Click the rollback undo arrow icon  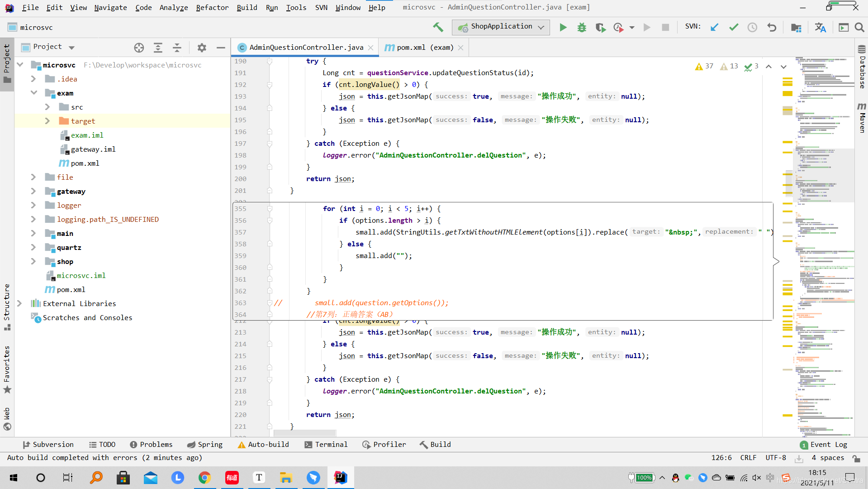tap(772, 28)
